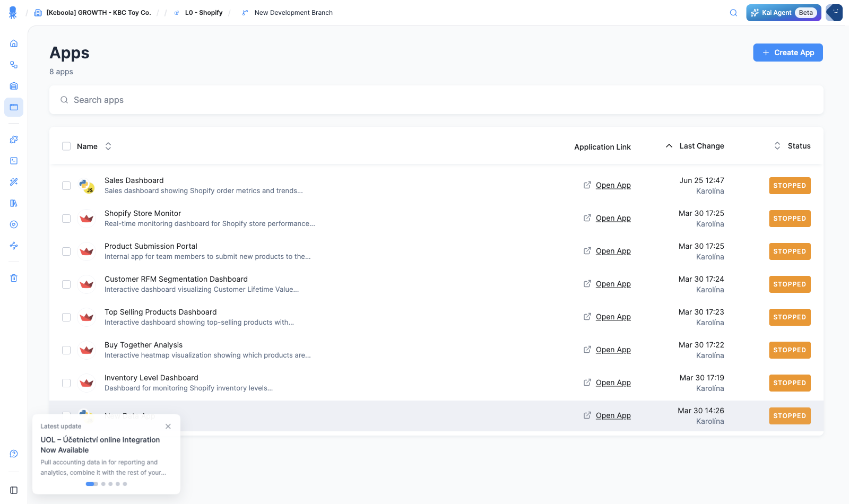Close the Latest update popup
Image resolution: width=849 pixels, height=504 pixels.
tap(168, 427)
